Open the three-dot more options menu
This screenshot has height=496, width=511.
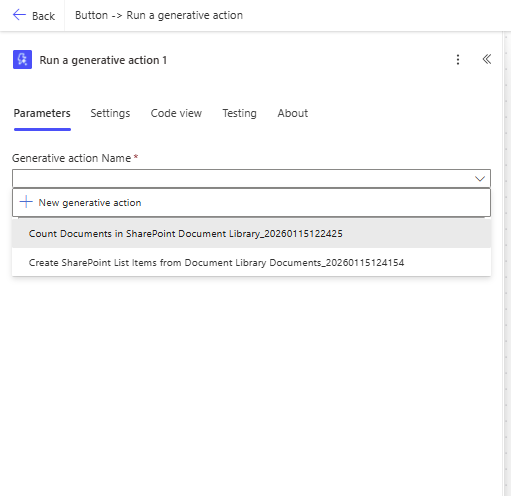(x=458, y=60)
